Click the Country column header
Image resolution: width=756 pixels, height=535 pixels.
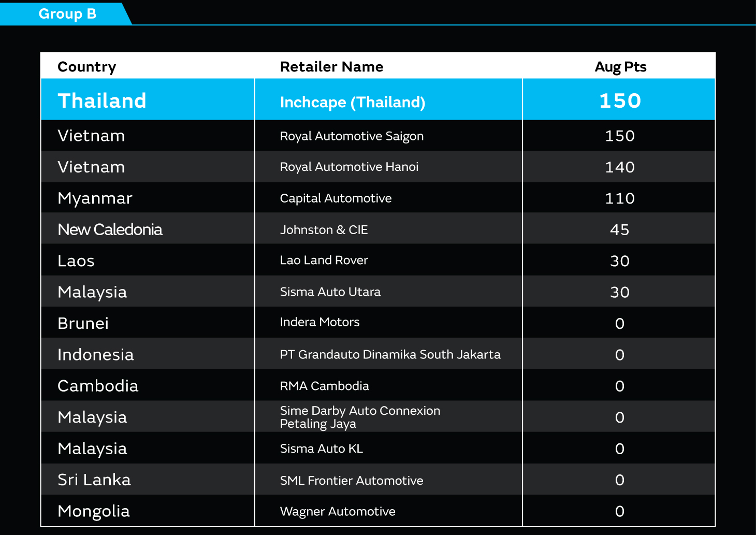click(x=86, y=67)
